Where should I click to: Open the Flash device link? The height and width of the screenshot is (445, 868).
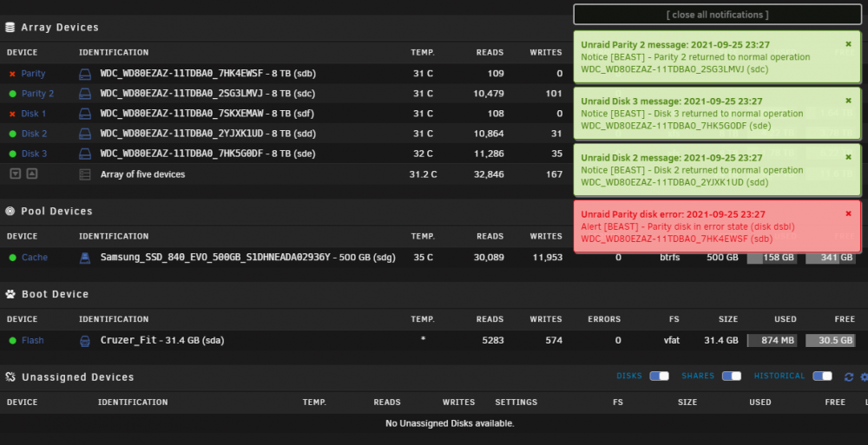(x=33, y=340)
